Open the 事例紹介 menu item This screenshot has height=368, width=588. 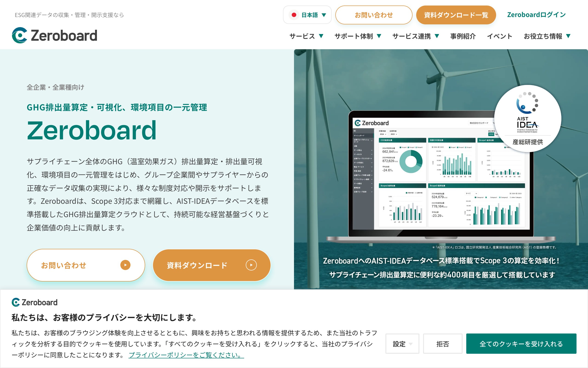(463, 36)
